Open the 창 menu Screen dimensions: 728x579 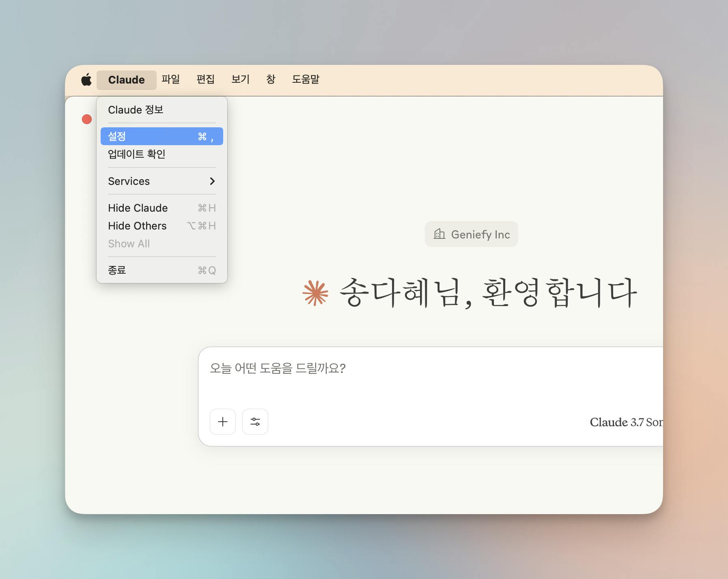(271, 79)
